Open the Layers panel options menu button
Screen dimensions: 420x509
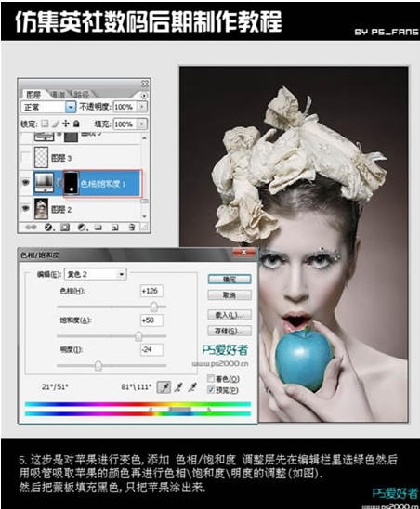144,96
